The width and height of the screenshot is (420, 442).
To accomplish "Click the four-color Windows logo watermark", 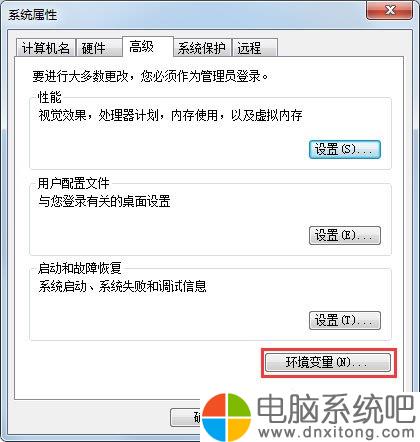I will [x=227, y=417].
